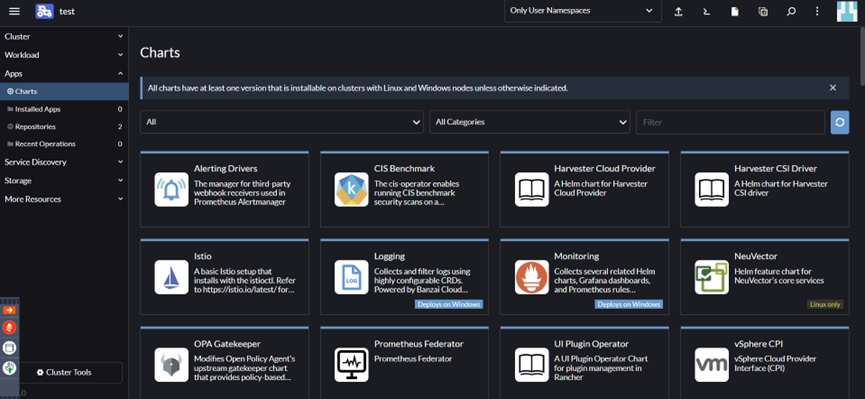
Task: Click the vSphere CPI vm logo
Action: click(x=712, y=365)
